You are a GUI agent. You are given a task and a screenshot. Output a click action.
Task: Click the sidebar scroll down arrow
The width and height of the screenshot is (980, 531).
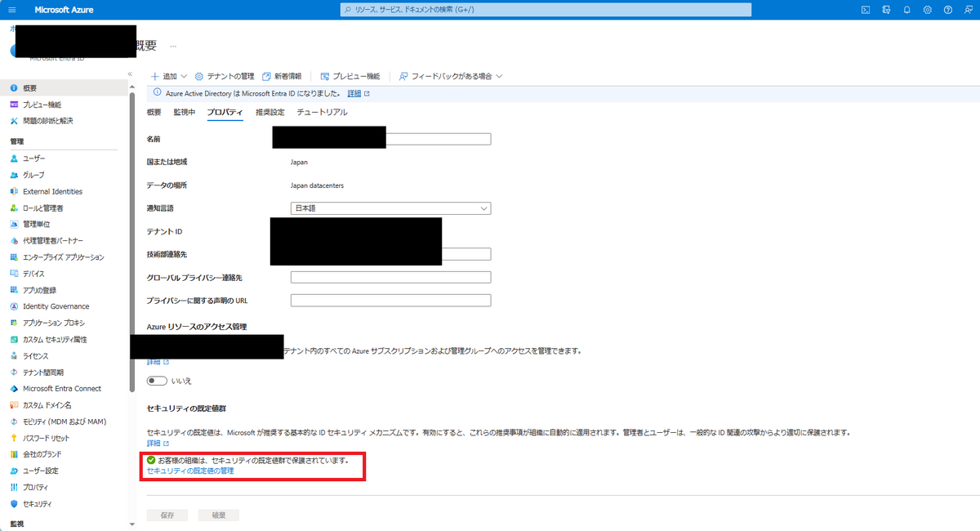tap(132, 524)
